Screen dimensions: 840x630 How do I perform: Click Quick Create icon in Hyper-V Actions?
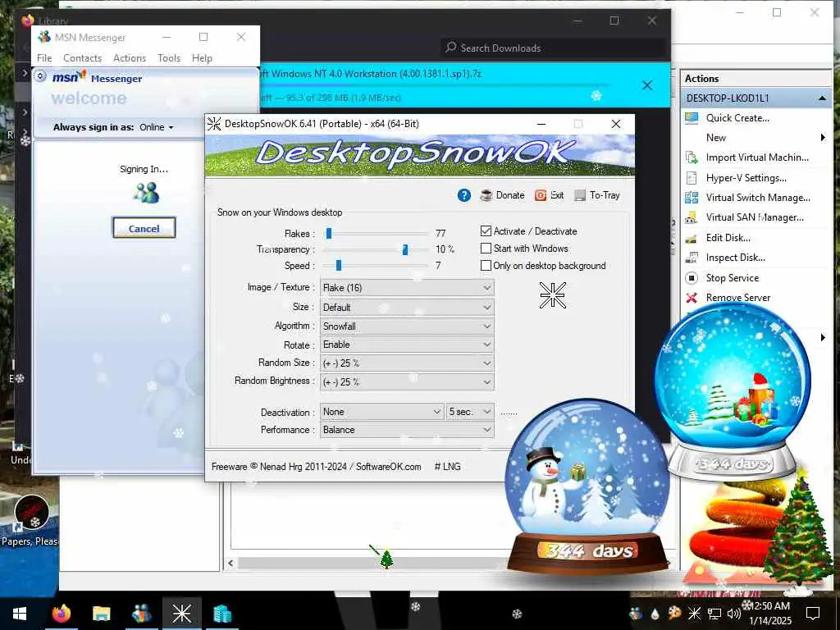tap(692, 118)
